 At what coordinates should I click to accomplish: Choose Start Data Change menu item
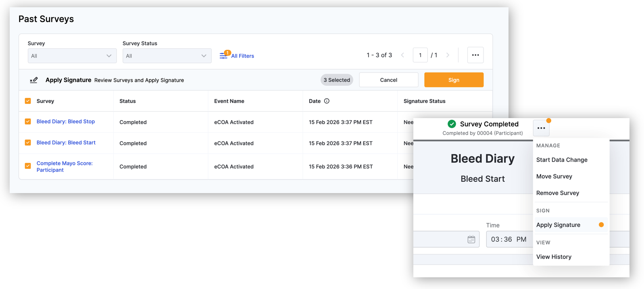tap(561, 160)
